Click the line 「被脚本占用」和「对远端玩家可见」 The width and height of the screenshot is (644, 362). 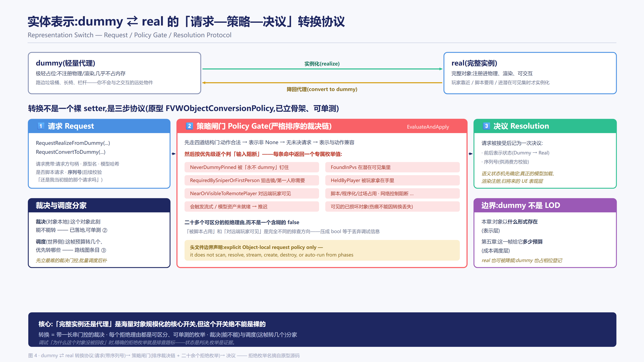pyautogui.click(x=282, y=231)
